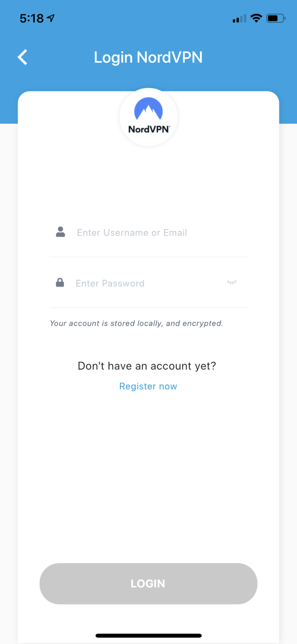Go back using the header chevron
This screenshot has height=644, width=297.
click(x=23, y=57)
